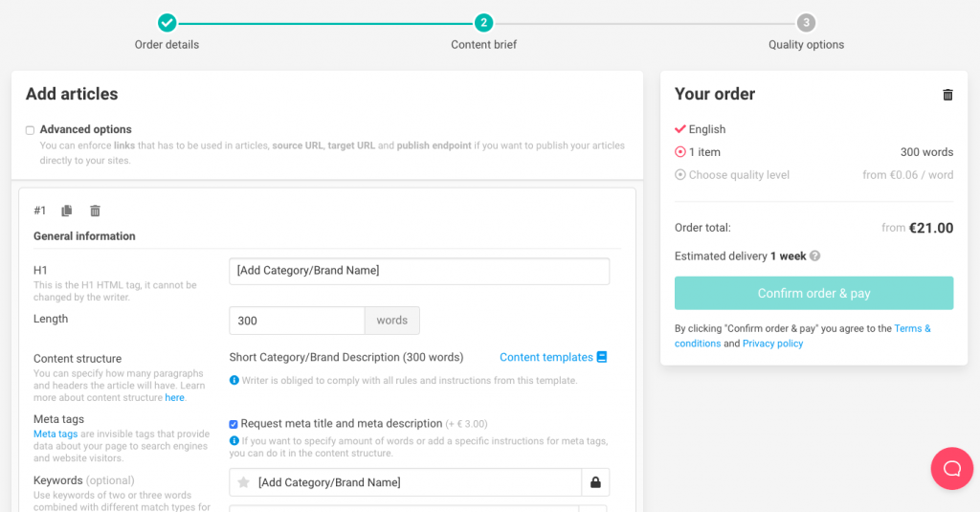Viewport: 980px width, 512px height.
Task: Click the trash icon in Your order
Action: point(947,95)
